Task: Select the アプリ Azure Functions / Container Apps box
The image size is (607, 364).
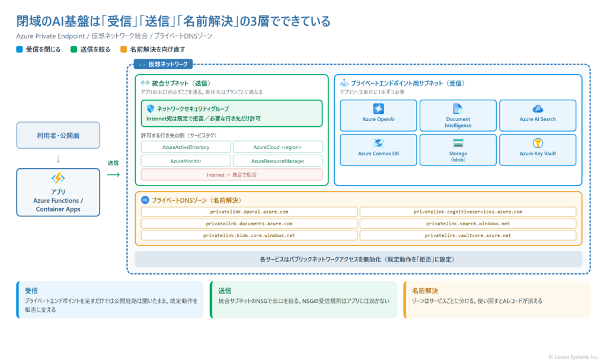Action: [58, 192]
